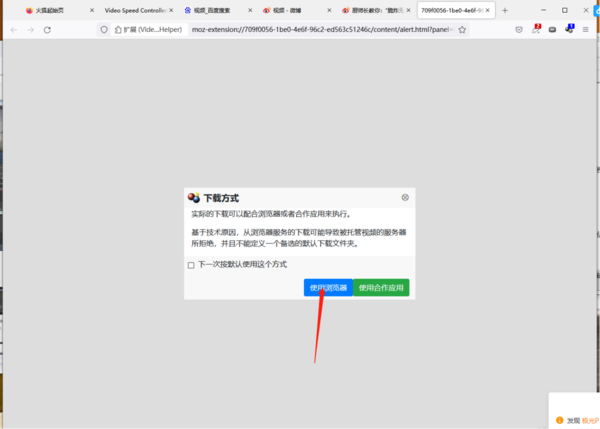Close the Video Speed Controller tab
The height and width of the screenshot is (429, 600).
pos(171,10)
